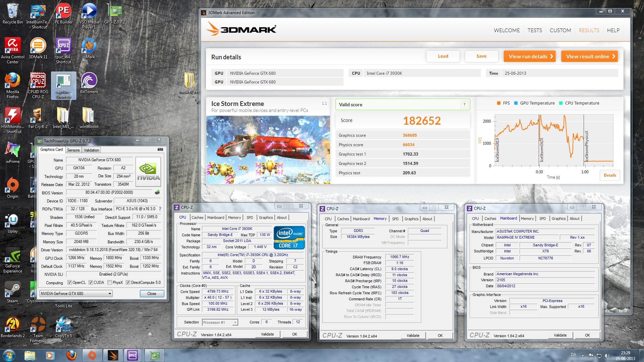Click Close button in GPU-Z

click(x=152, y=294)
